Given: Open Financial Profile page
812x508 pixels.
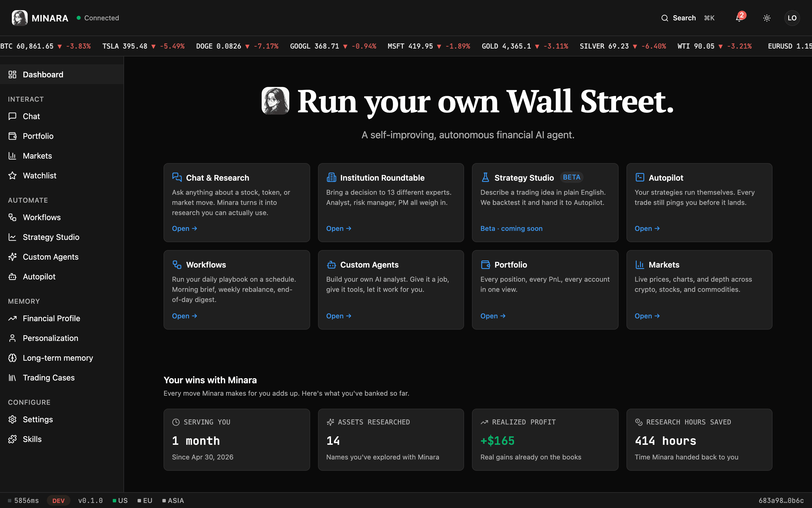Looking at the screenshot, I should [62, 319].
